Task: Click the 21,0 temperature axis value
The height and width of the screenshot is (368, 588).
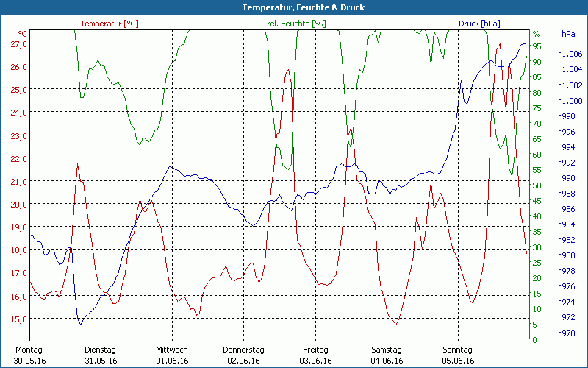Action: tap(18, 181)
